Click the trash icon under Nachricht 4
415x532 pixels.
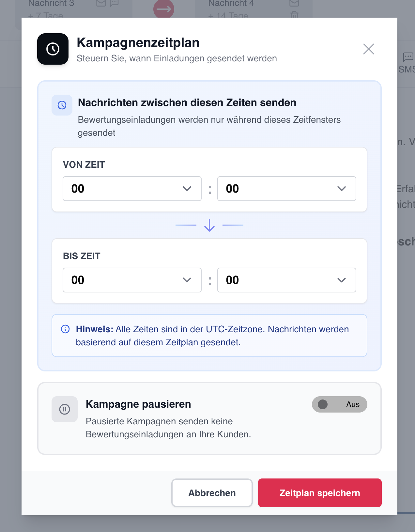(294, 14)
